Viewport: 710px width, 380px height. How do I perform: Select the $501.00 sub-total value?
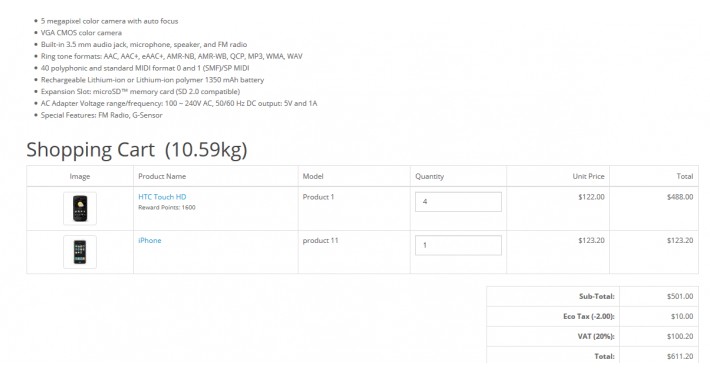[x=680, y=296]
